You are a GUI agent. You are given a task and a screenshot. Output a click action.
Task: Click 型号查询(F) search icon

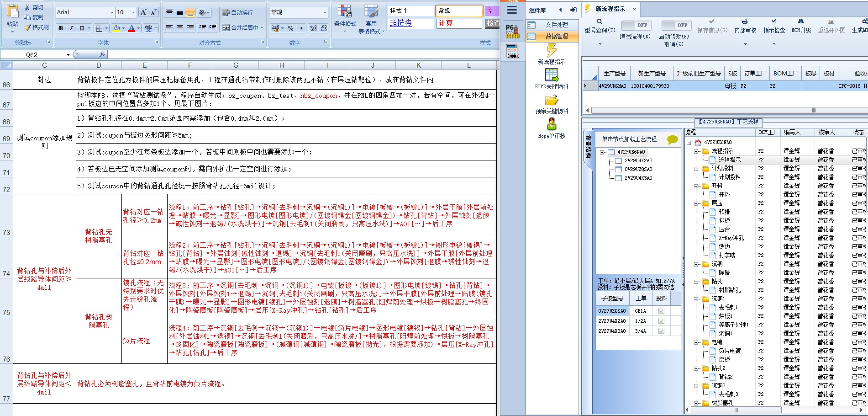pos(600,21)
